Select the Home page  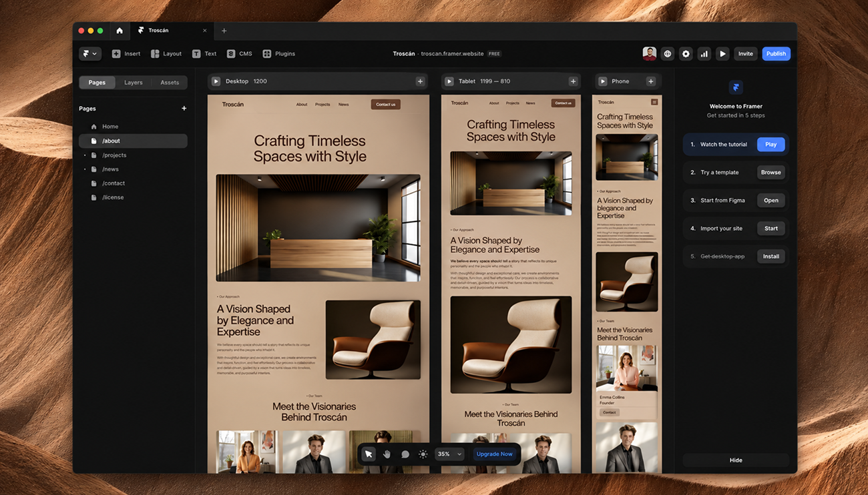click(x=133, y=126)
